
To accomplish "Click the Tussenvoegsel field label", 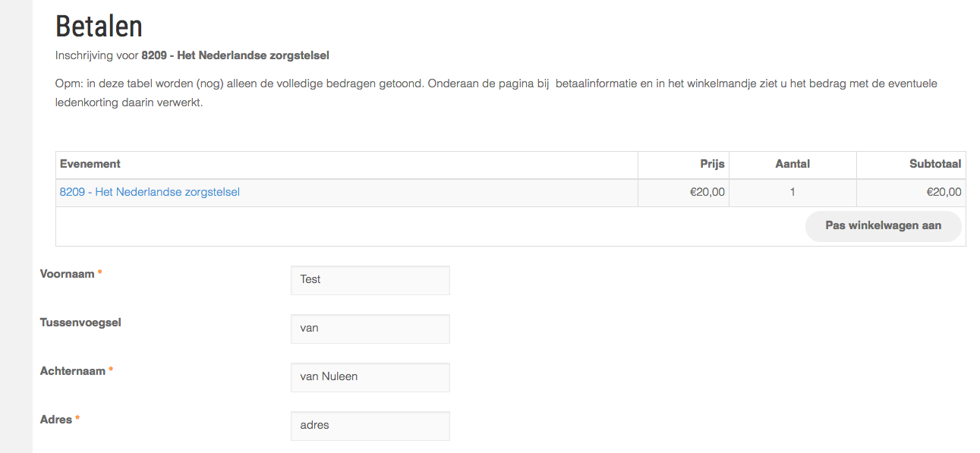I will tap(80, 322).
